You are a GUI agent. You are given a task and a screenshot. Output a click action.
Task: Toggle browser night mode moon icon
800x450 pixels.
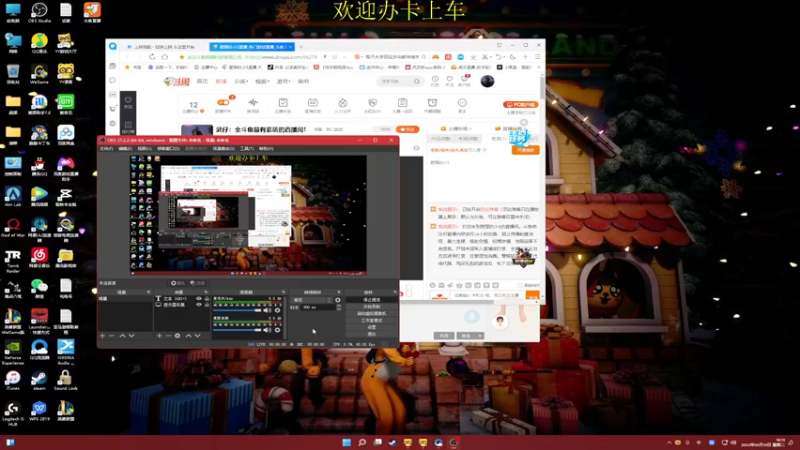pos(513,57)
